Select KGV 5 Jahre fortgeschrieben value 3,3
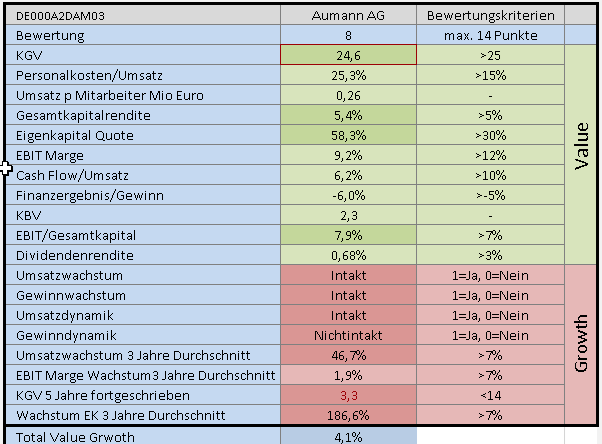 pyautogui.click(x=348, y=395)
